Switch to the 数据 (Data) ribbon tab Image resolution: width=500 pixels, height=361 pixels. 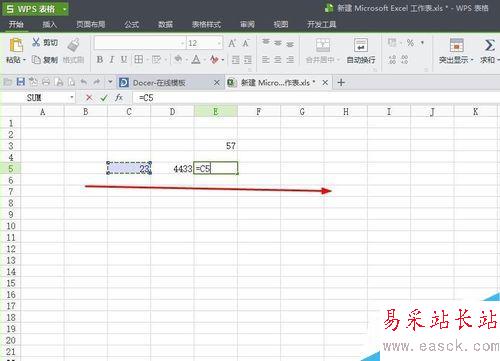click(165, 24)
